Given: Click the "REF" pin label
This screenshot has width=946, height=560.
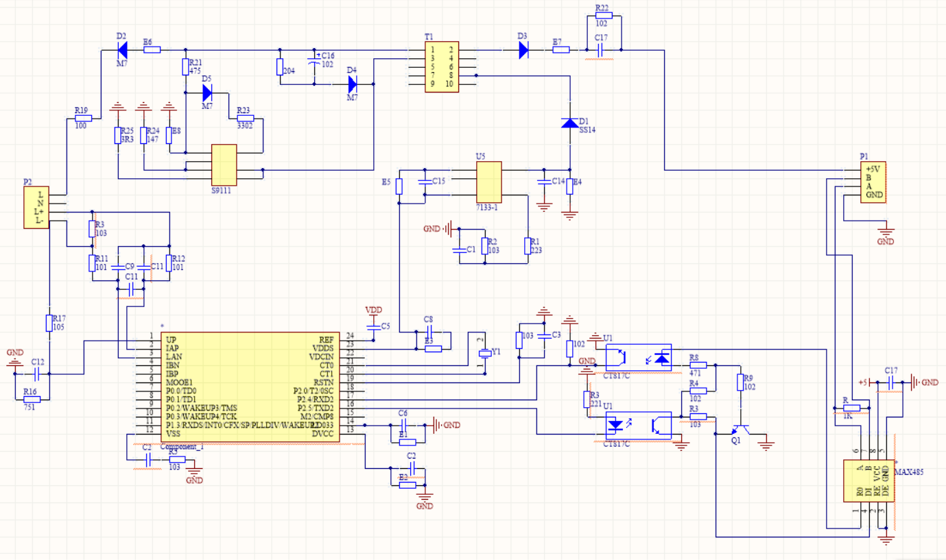Looking at the screenshot, I should pyautogui.click(x=326, y=340).
